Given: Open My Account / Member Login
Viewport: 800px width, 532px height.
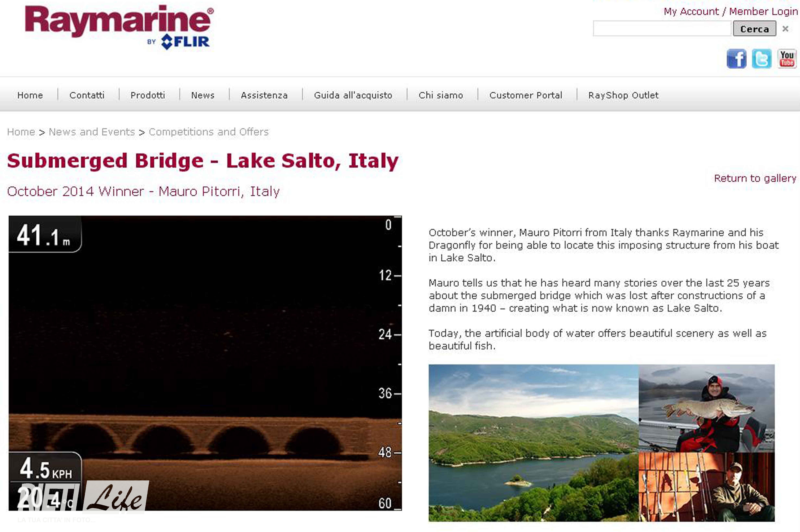Looking at the screenshot, I should (x=731, y=12).
